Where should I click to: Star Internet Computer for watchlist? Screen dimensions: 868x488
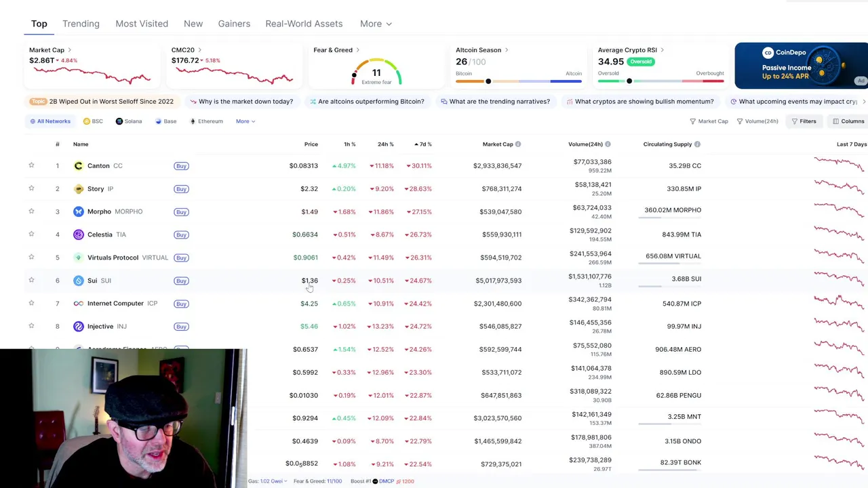coord(31,303)
